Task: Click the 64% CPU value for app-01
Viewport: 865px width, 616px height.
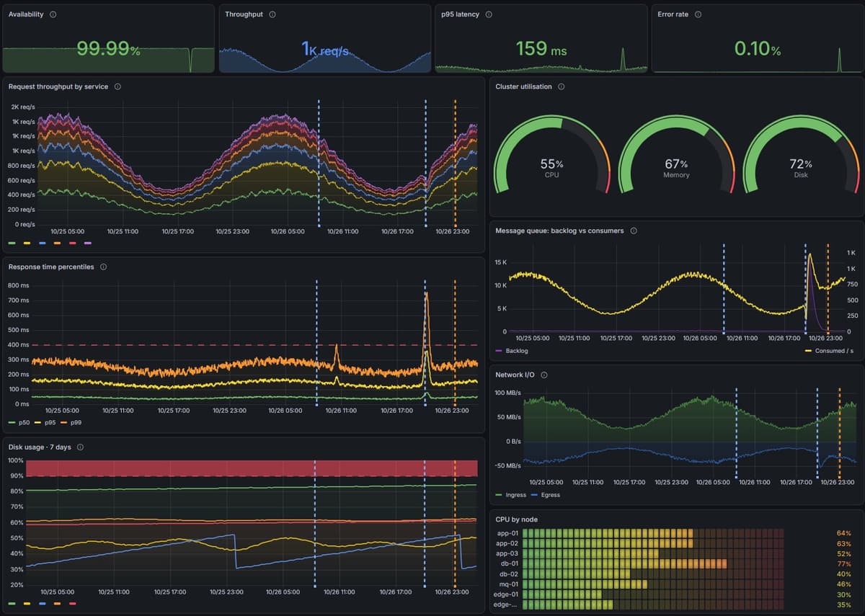Action: click(x=844, y=533)
